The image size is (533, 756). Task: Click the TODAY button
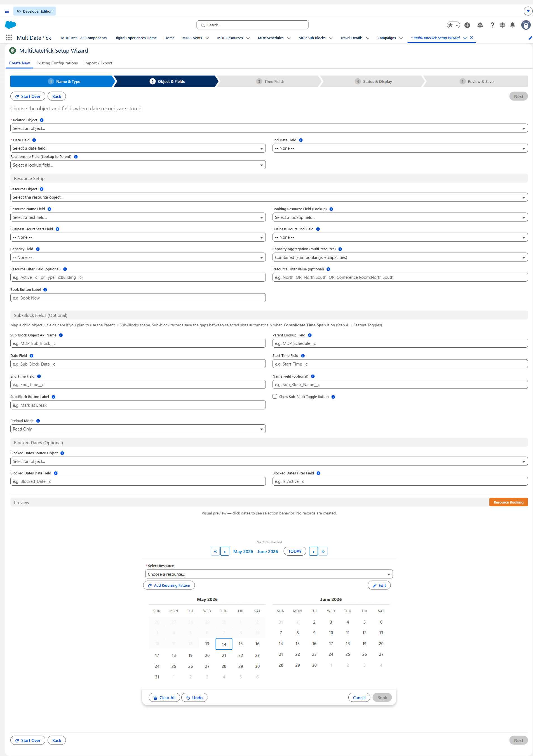[295, 551]
